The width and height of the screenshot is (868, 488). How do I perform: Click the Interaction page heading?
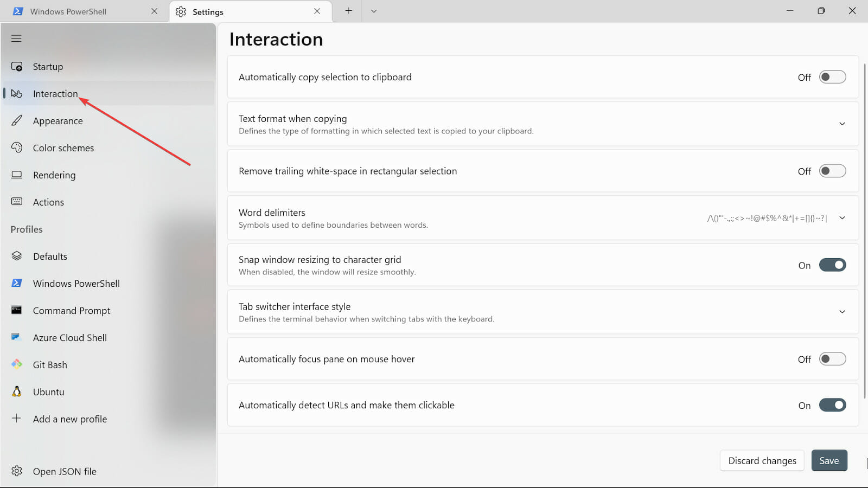[276, 39]
